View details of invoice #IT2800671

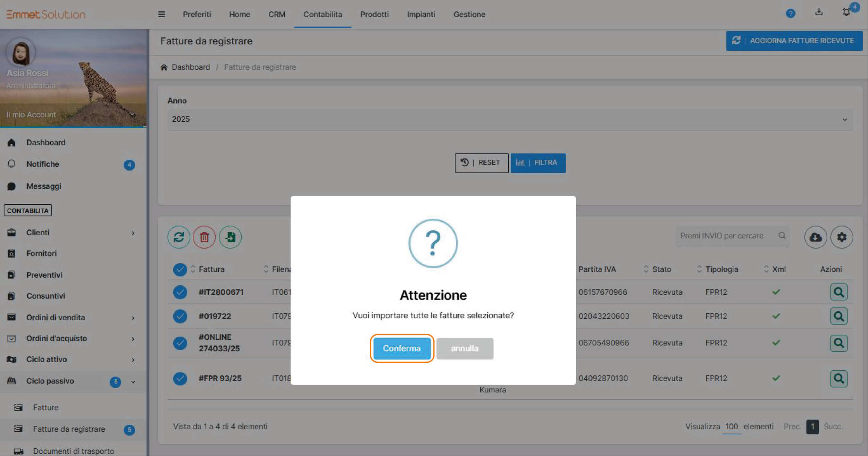click(838, 292)
